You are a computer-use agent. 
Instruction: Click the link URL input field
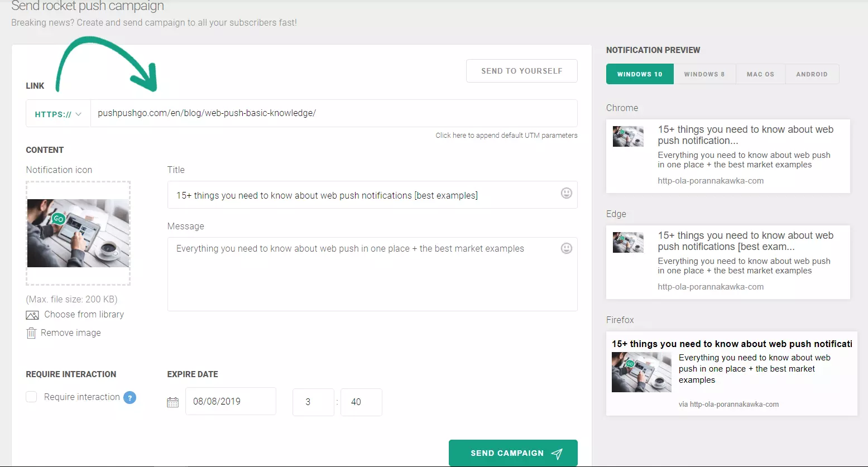(334, 113)
